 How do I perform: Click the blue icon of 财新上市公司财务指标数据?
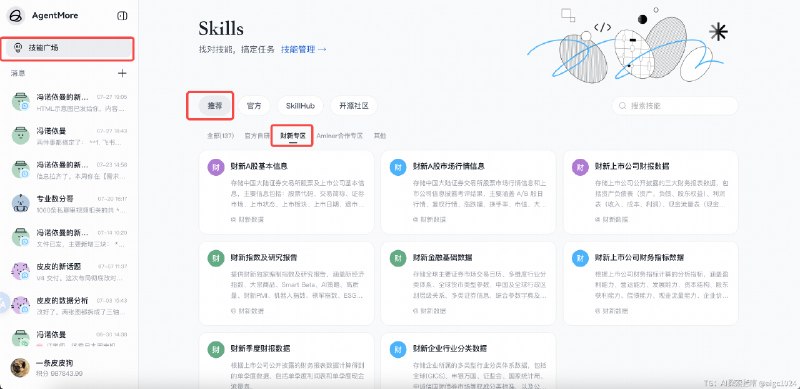(x=580, y=258)
